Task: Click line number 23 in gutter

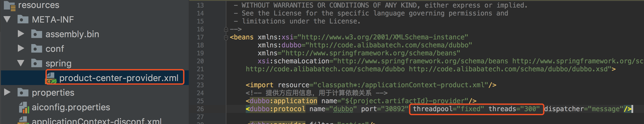Action: [x=200, y=85]
